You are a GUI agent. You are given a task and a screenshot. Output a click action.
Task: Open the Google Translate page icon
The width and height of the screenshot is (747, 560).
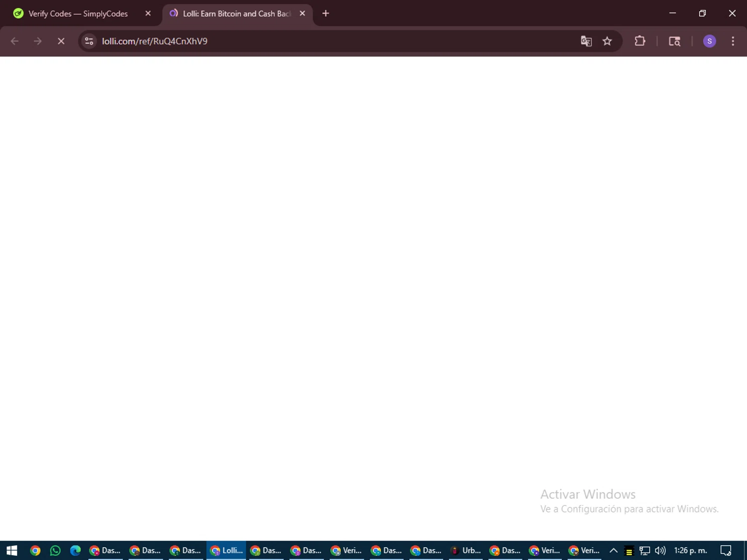pyautogui.click(x=586, y=41)
